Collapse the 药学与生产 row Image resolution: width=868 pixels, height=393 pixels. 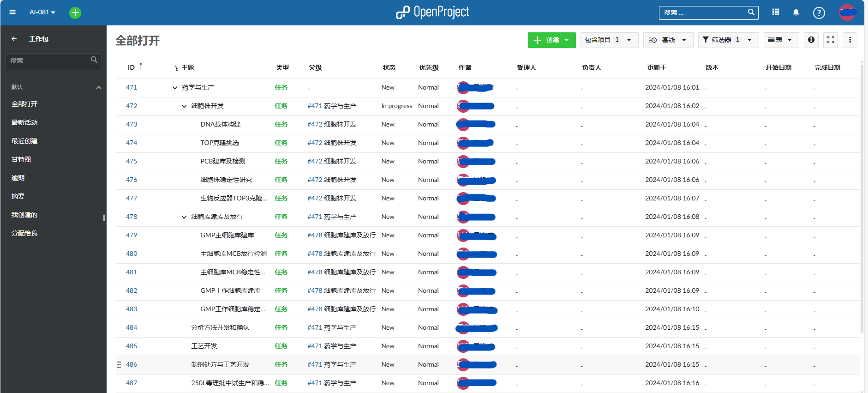coord(175,88)
